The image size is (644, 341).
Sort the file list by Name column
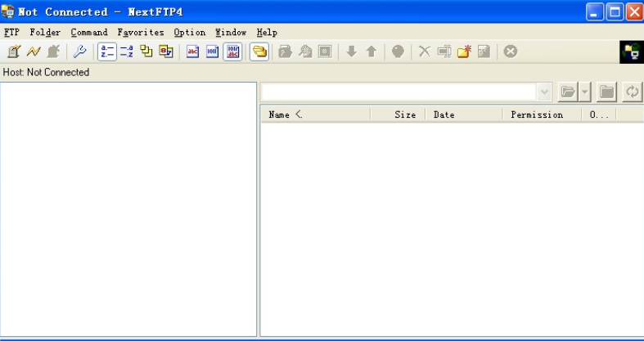coord(315,115)
